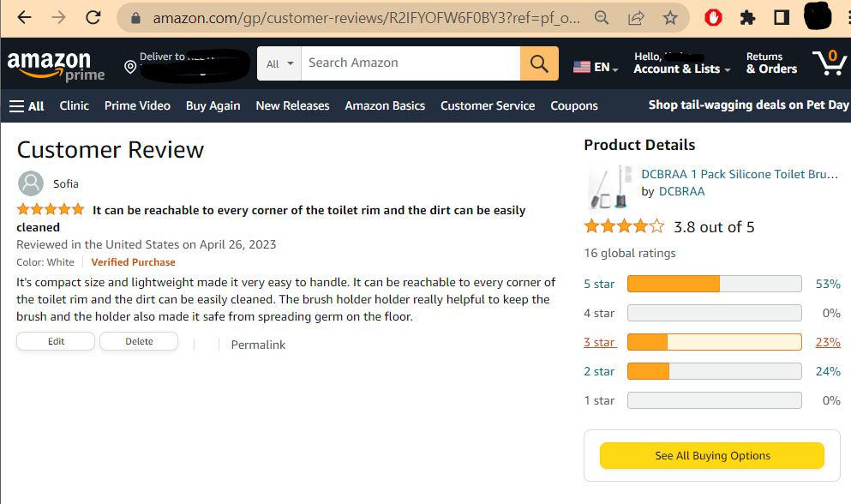The width and height of the screenshot is (851, 504).
Task: Click the 5 star rating bar
Action: click(x=714, y=284)
